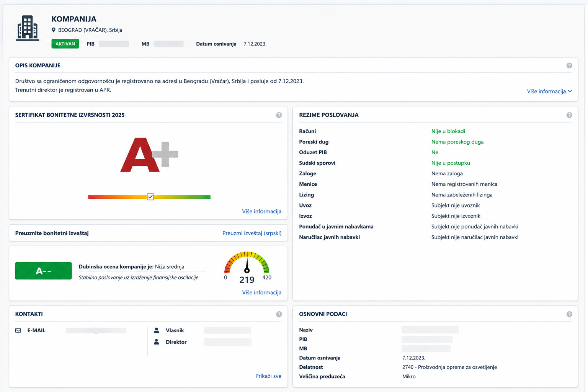Click the redacted E-MAIL address field
This screenshot has height=392, width=588.
tap(96, 330)
